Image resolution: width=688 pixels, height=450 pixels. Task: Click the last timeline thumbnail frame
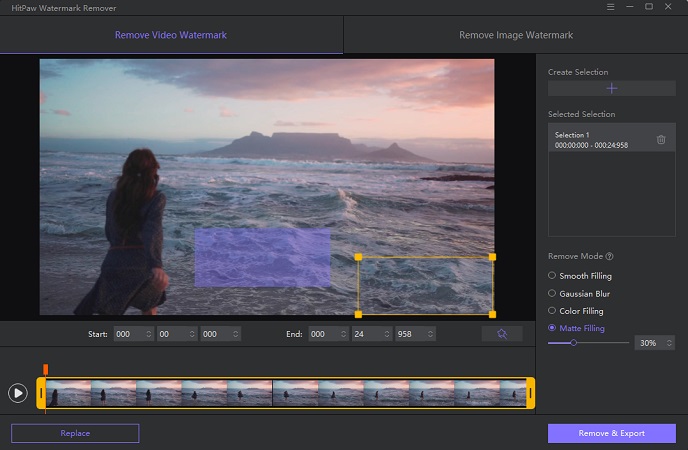pyautogui.click(x=513, y=393)
